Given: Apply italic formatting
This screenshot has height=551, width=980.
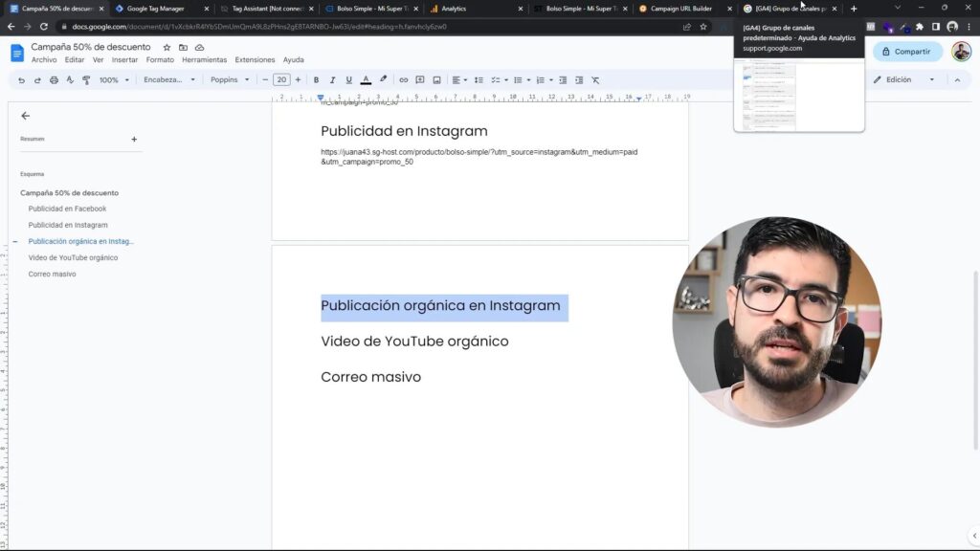Looking at the screenshot, I should pyautogui.click(x=332, y=80).
